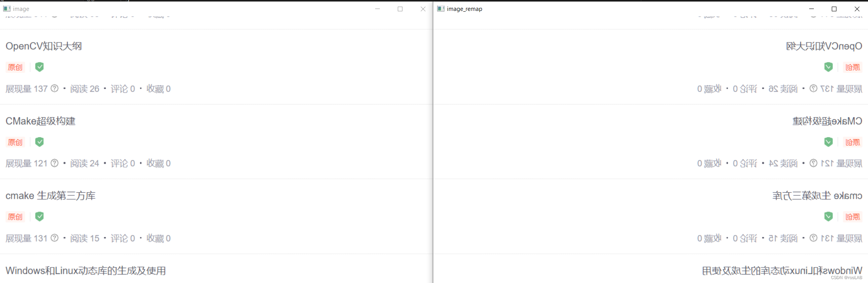868x283 pixels.
Task: Click the 阅读 24 text in image window
Action: [85, 163]
